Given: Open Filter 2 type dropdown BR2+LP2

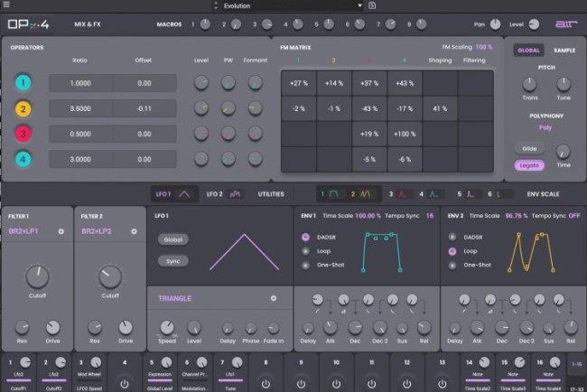Looking at the screenshot, I should pos(109,231).
